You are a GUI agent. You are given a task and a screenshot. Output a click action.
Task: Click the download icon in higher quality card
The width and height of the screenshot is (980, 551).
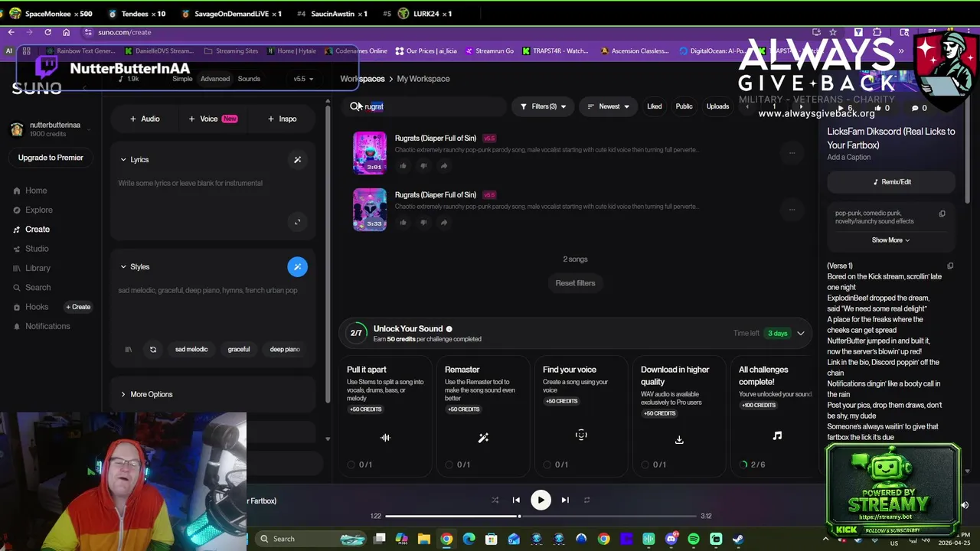click(679, 439)
